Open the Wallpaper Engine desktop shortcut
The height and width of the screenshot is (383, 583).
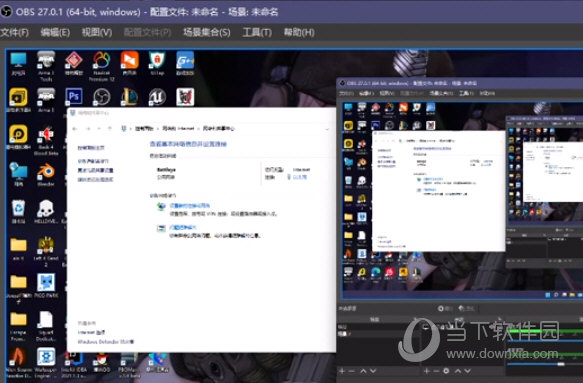tap(46, 363)
